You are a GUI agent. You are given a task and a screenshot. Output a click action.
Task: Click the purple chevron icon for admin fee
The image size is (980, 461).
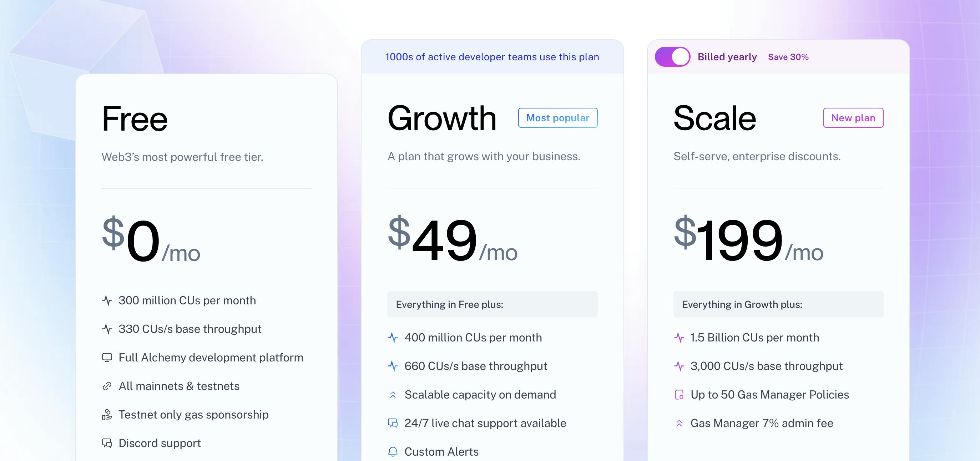(x=679, y=423)
